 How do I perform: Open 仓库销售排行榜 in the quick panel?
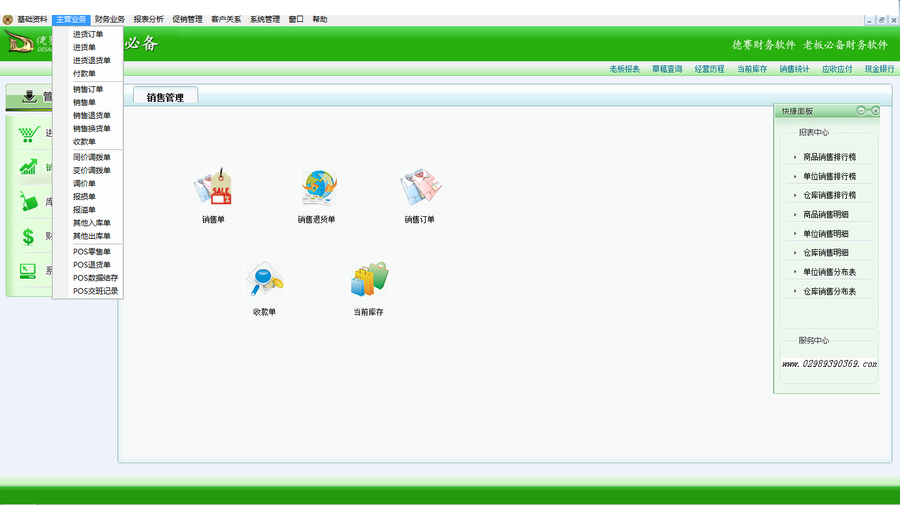[829, 195]
